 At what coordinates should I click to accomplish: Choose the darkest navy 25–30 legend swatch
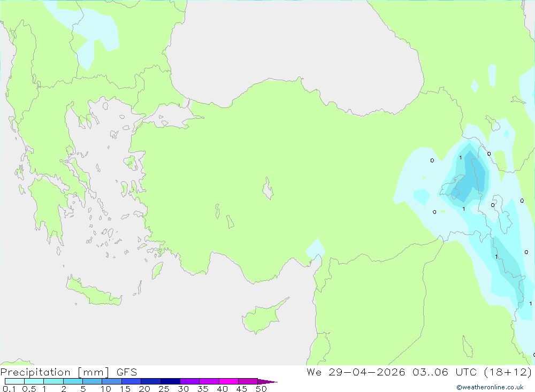pos(170,381)
